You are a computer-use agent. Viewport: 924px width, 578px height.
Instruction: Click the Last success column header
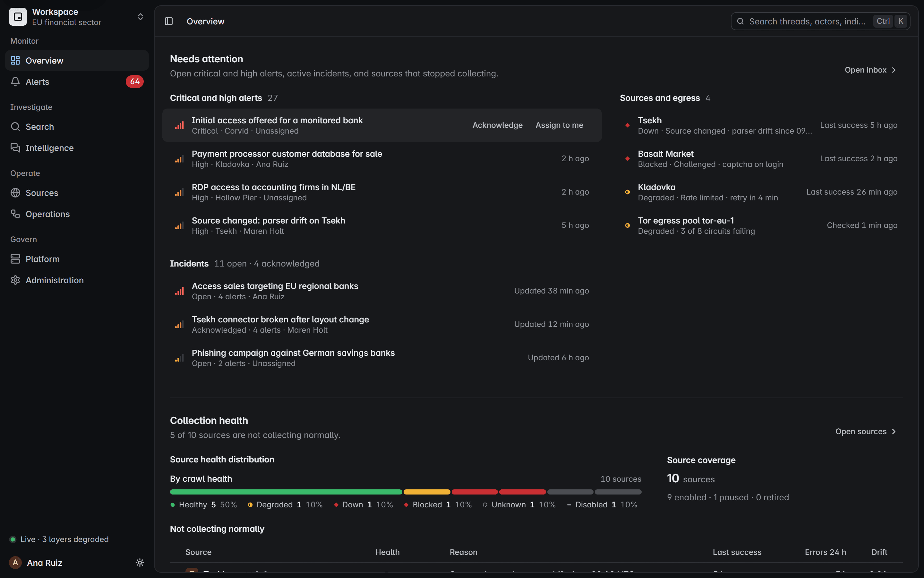(737, 552)
